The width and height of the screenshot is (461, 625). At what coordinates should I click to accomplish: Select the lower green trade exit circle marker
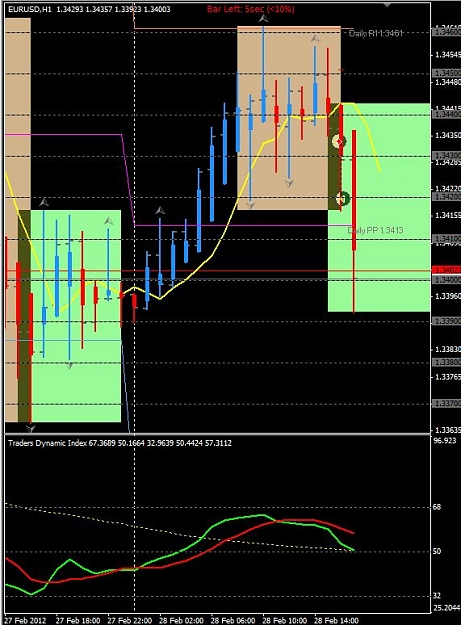pyautogui.click(x=343, y=198)
